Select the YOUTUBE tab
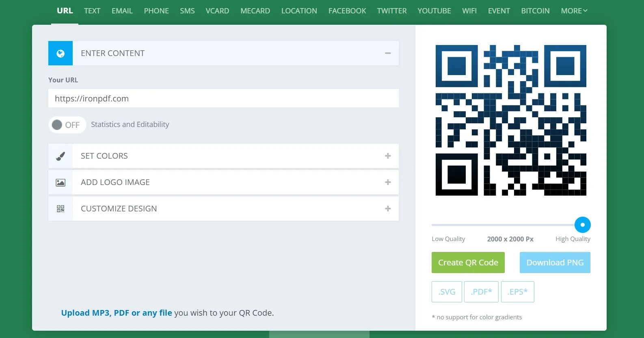 434,11
